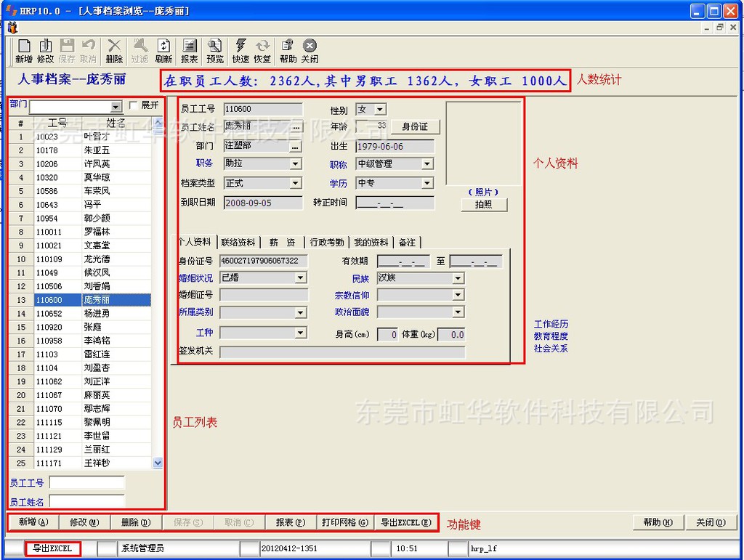Open 报表 (Report) from the toolbar
This screenshot has width=744, height=560.
[x=189, y=51]
